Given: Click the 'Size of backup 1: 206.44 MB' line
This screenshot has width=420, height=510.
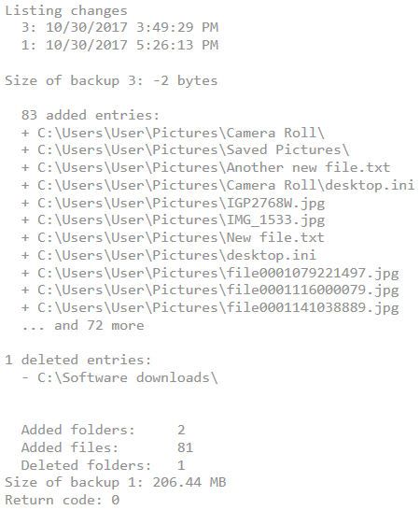Looking at the screenshot, I should (x=116, y=482).
